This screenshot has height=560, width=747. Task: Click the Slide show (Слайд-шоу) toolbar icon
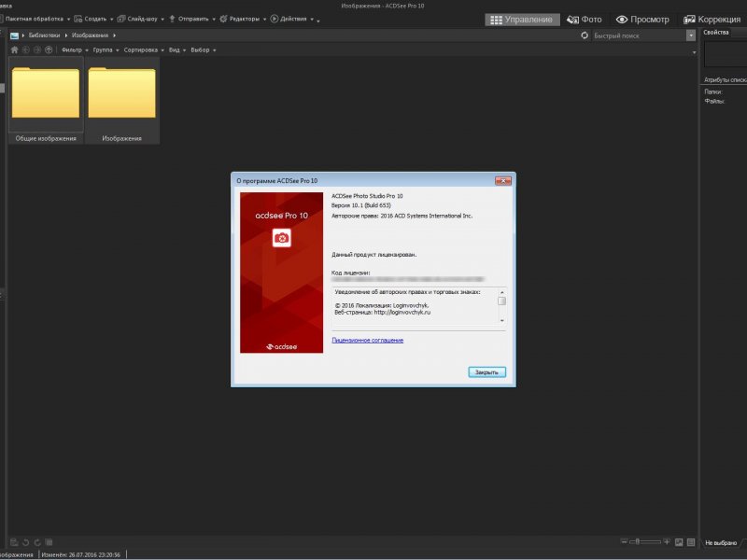121,19
